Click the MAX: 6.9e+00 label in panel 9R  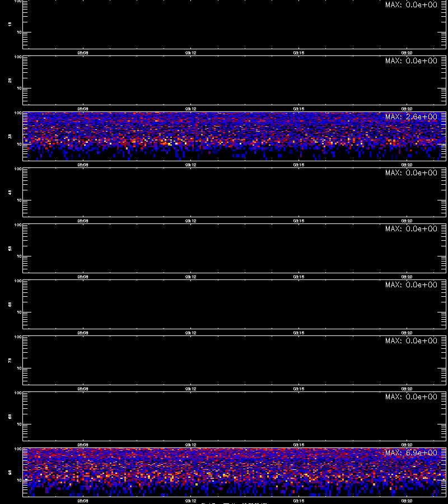(x=411, y=452)
